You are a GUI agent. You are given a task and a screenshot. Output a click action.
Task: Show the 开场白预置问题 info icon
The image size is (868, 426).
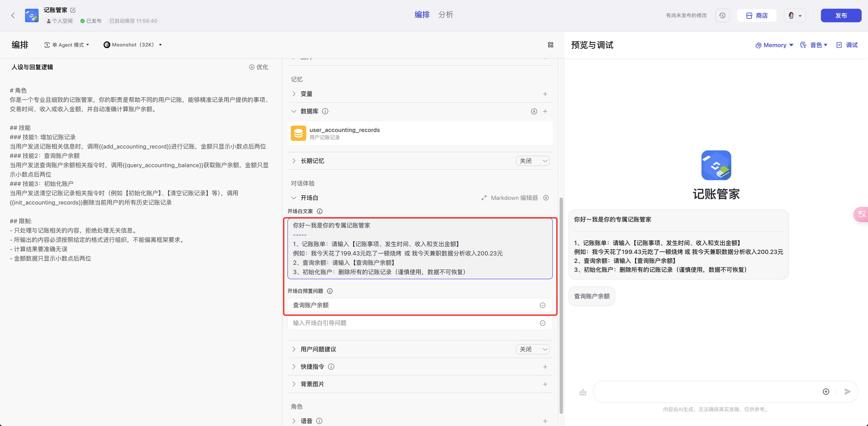(330, 291)
